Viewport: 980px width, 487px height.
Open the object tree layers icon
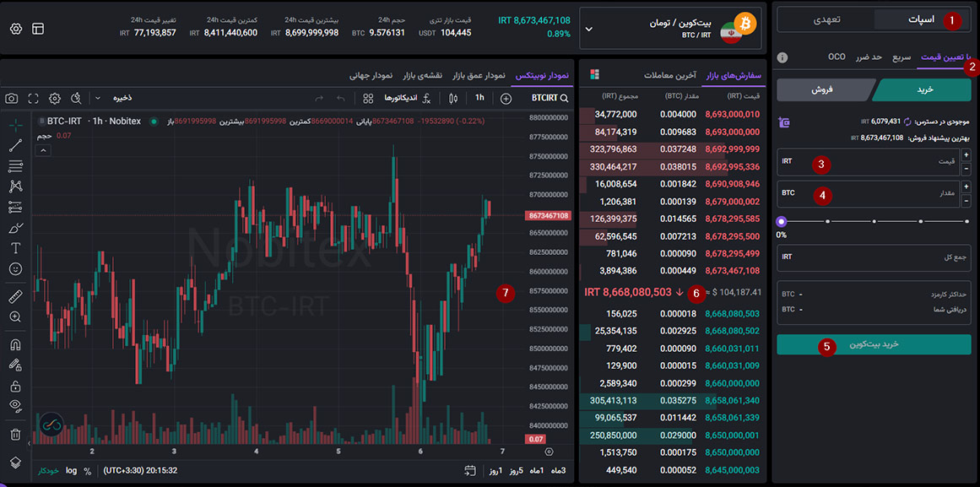pyautogui.click(x=16, y=462)
